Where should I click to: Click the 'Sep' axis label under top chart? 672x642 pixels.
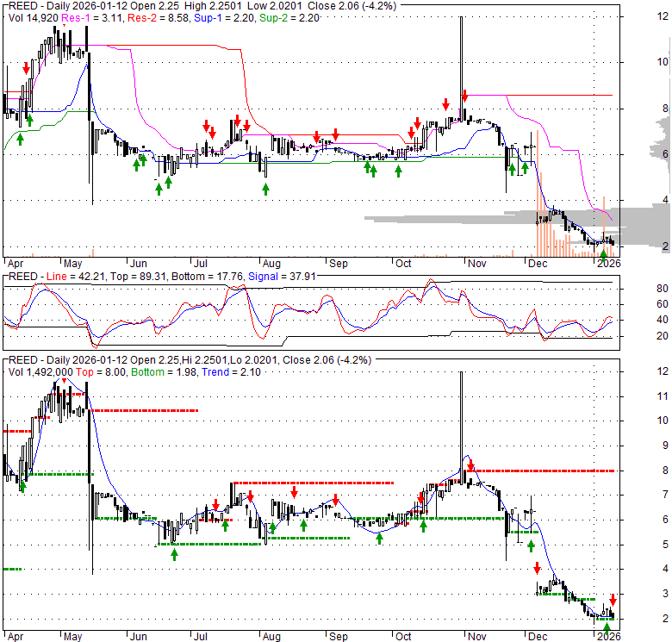point(338,263)
